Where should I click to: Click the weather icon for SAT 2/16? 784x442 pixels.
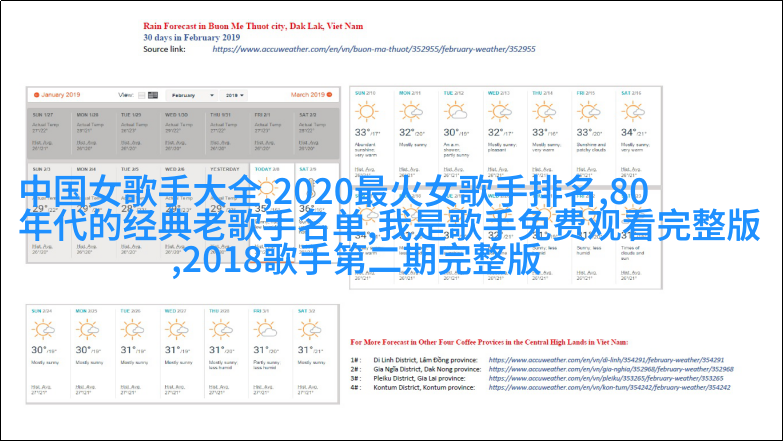(x=633, y=111)
